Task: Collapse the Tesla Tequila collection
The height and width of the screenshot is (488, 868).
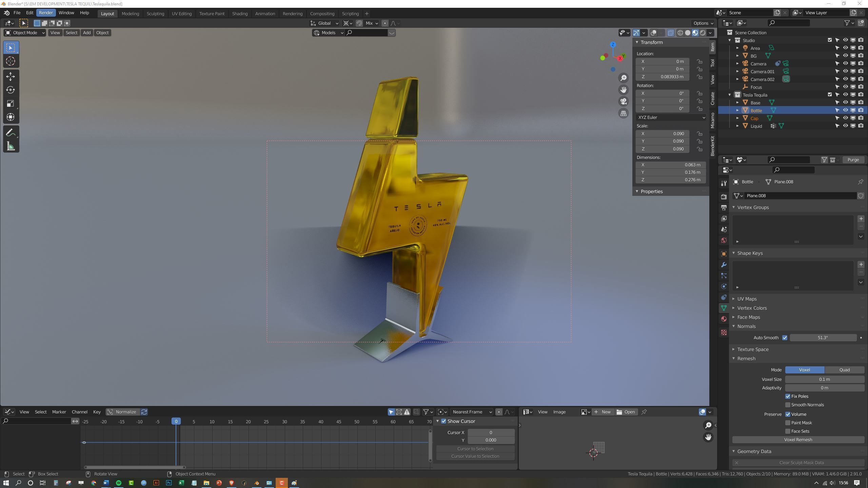Action: [x=730, y=95]
